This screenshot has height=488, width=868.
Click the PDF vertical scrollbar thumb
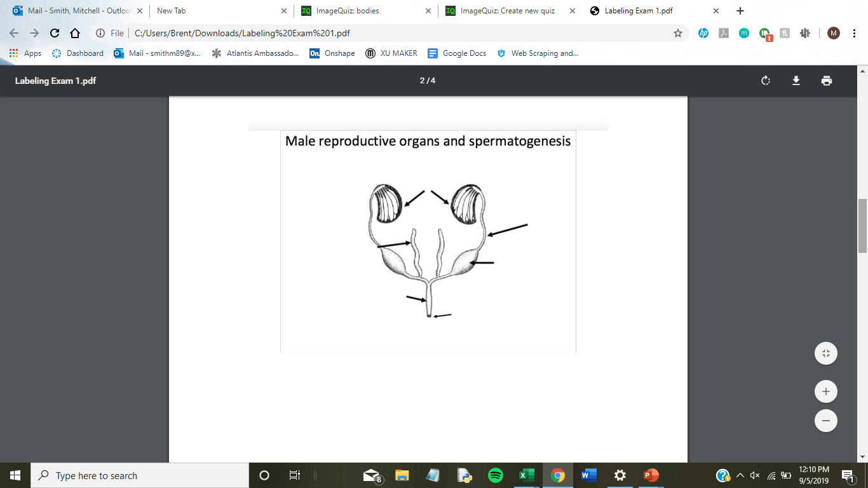click(x=862, y=226)
